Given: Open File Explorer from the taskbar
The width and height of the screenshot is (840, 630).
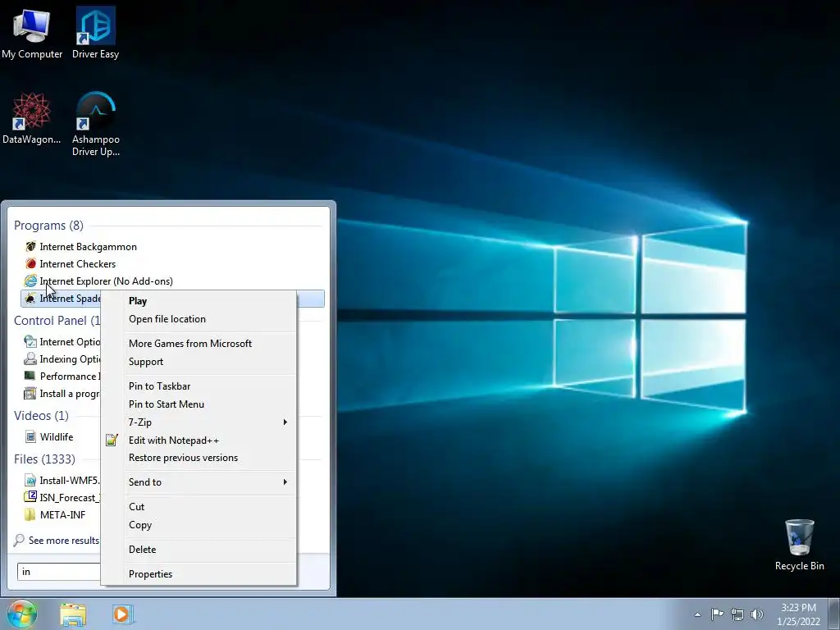Looking at the screenshot, I should (x=73, y=614).
